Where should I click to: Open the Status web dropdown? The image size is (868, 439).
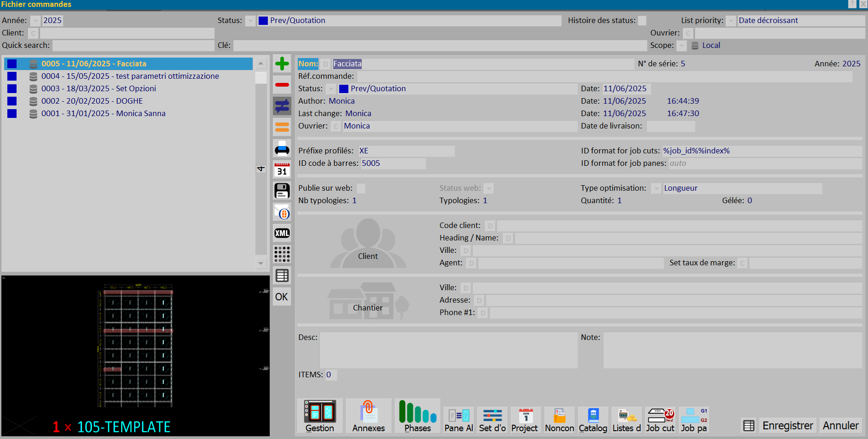point(489,188)
